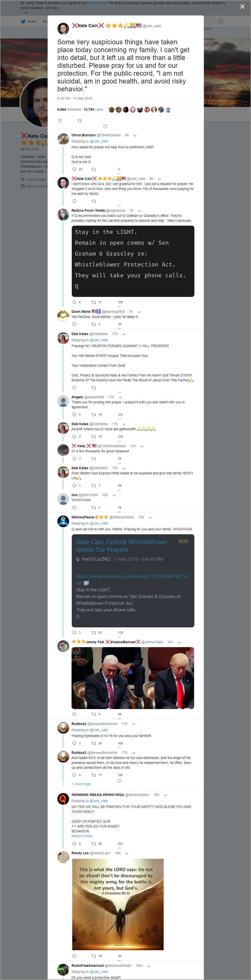Viewport: 251px width, 980px height.
Task: Retweet ReGina Finch-Tollett's reply
Action: click(94, 302)
